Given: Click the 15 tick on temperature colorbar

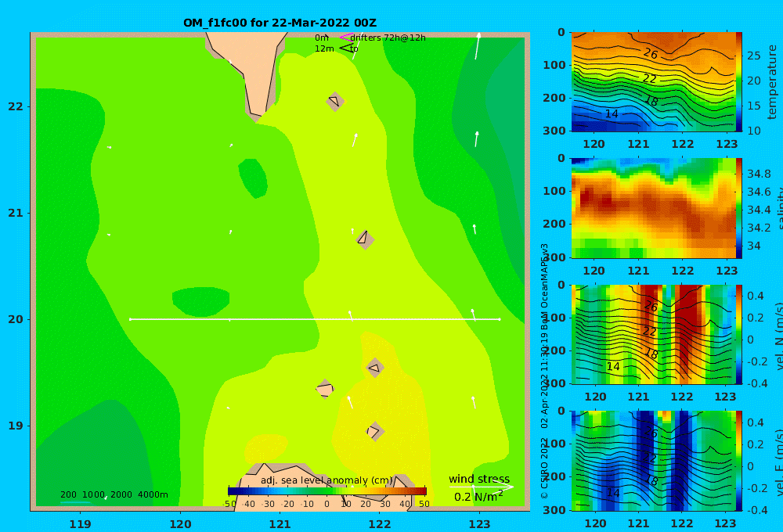Looking at the screenshot, I should coord(753,106).
